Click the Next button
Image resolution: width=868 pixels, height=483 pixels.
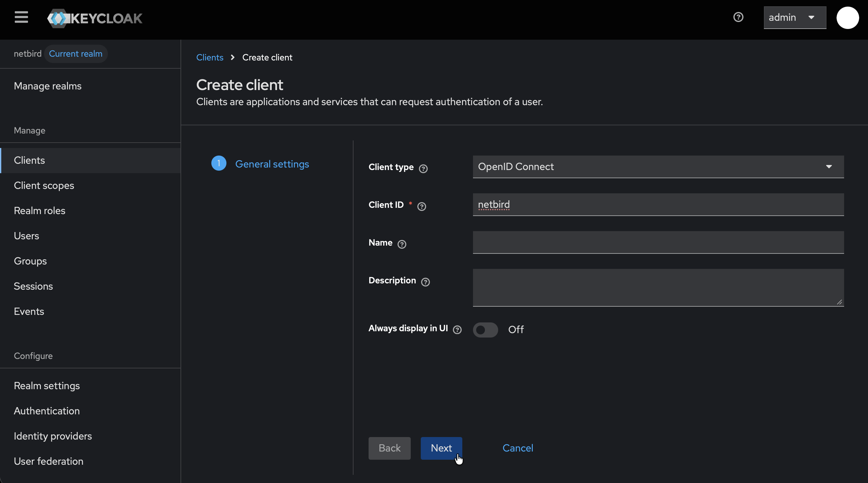[441, 448]
